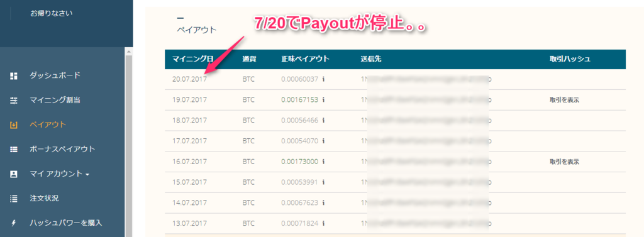Click info icon beside 0.00060037 payout
644x237 pixels.
[x=323, y=79]
